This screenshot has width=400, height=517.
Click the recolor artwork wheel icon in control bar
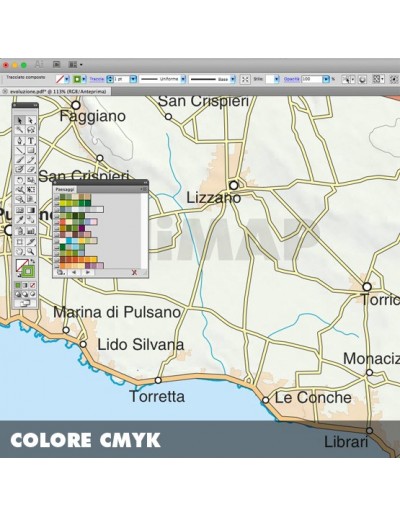click(362, 79)
